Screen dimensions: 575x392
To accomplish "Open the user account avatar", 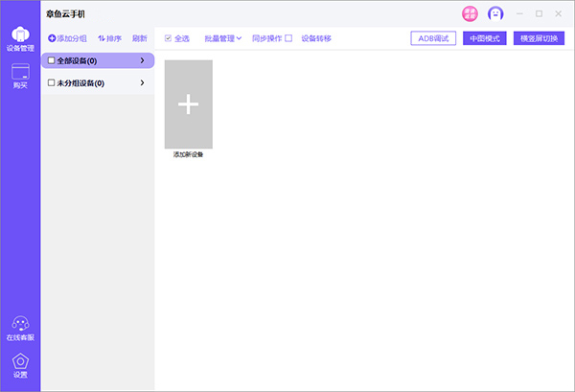I will pos(495,13).
